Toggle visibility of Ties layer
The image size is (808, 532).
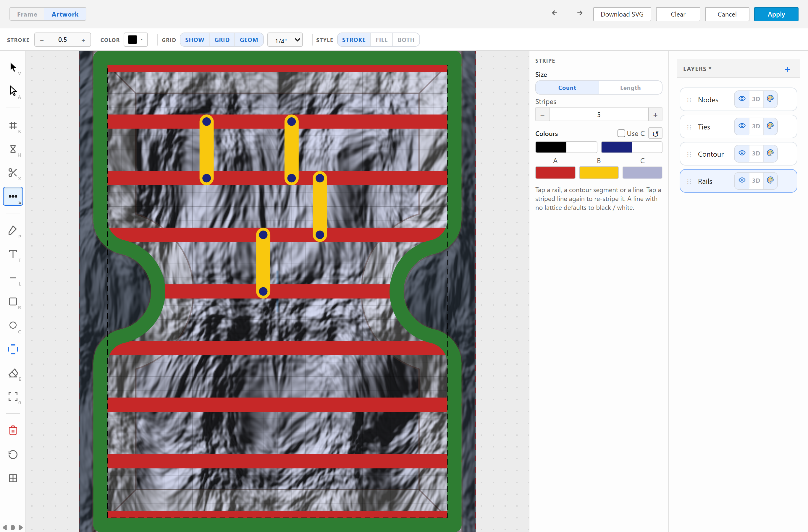pyautogui.click(x=742, y=126)
